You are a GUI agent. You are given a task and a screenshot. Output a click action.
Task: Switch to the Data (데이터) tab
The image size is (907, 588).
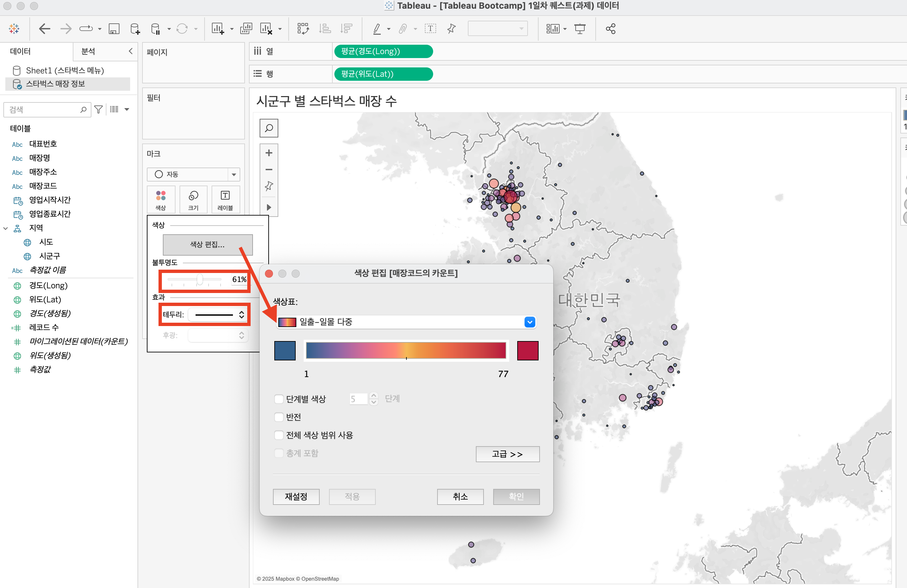pyautogui.click(x=21, y=51)
